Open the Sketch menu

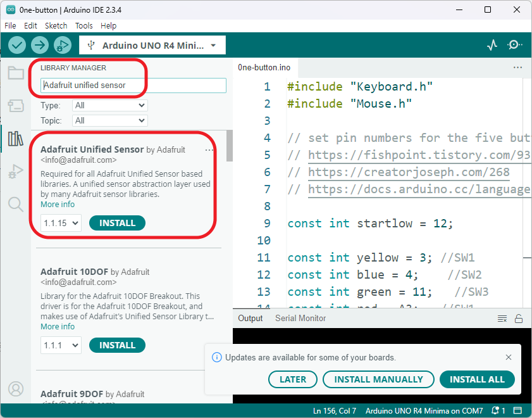tap(56, 26)
